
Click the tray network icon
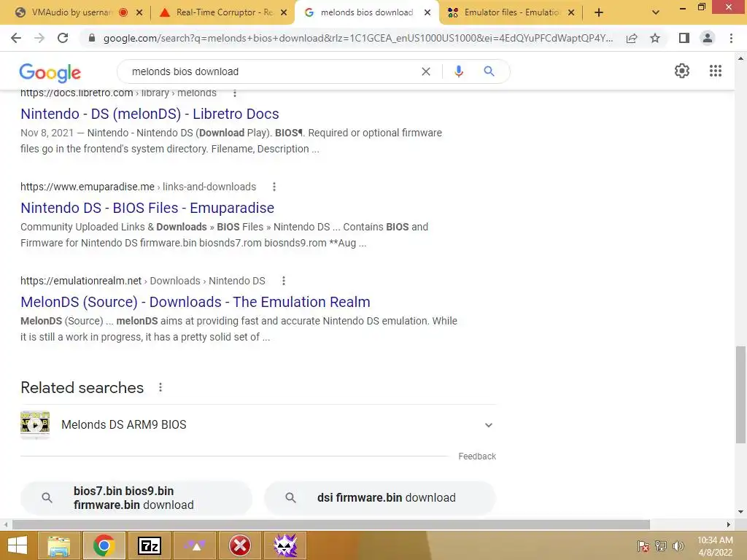[661, 545]
